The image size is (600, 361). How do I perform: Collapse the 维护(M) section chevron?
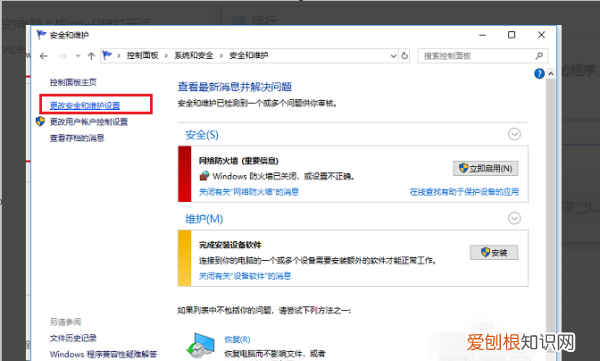click(514, 218)
